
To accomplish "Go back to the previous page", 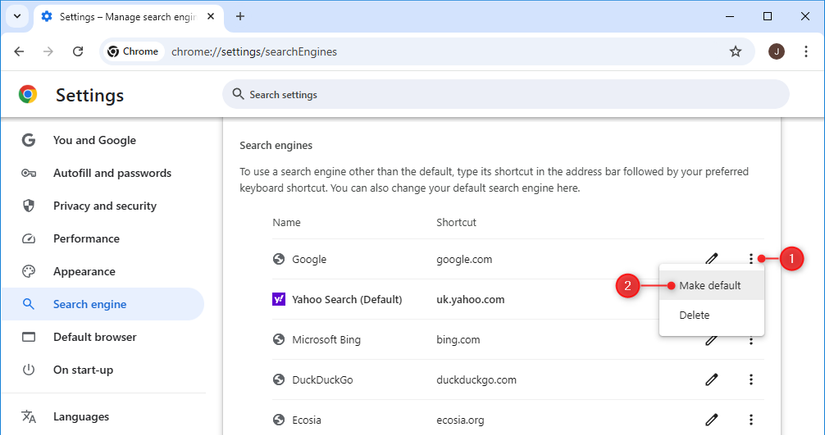I will (x=19, y=52).
